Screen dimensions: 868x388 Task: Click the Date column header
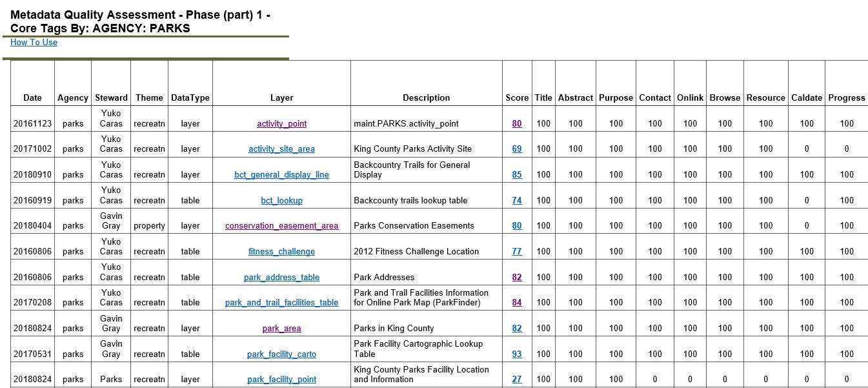[32, 97]
